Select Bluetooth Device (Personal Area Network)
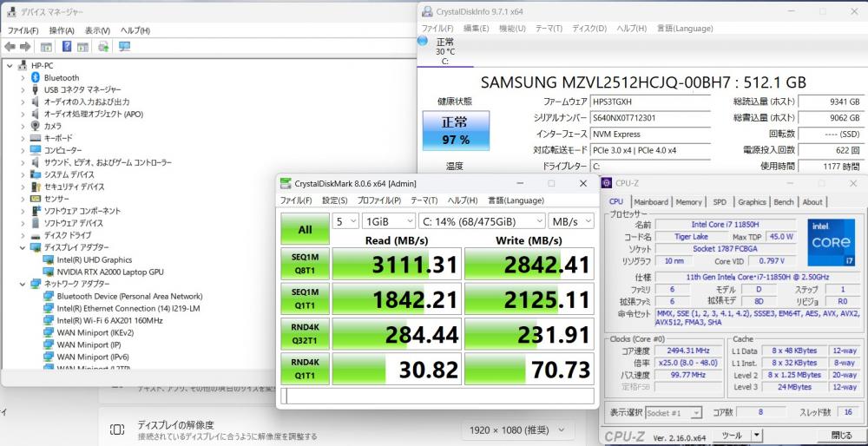Viewport: 868px width, 446px height. [x=129, y=296]
